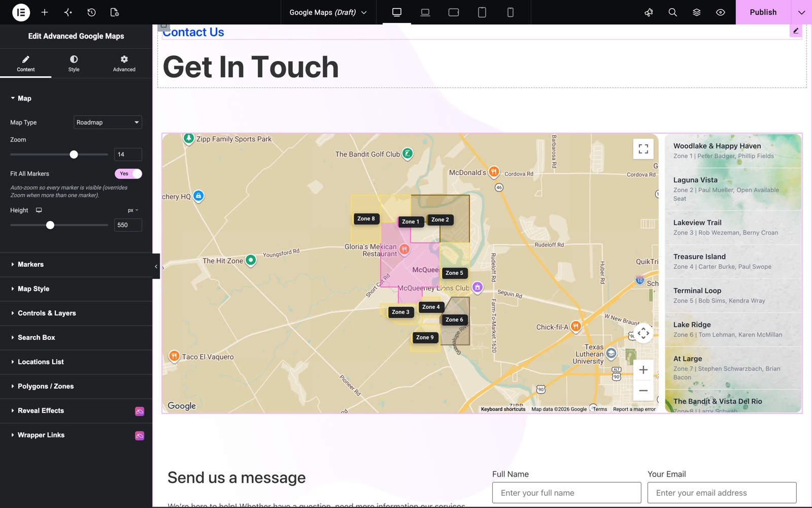812x508 pixels.
Task: Click the Zoom value field
Action: (128, 154)
